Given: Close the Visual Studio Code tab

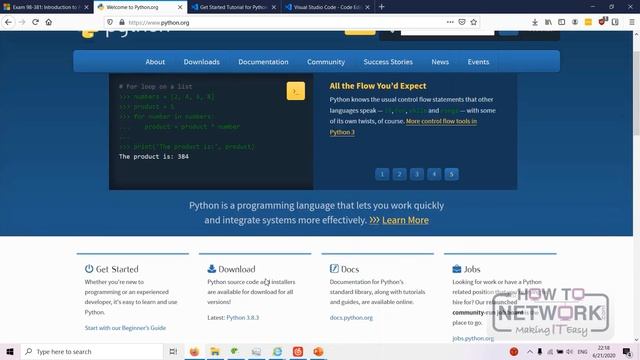Looking at the screenshot, I should coord(367,7).
